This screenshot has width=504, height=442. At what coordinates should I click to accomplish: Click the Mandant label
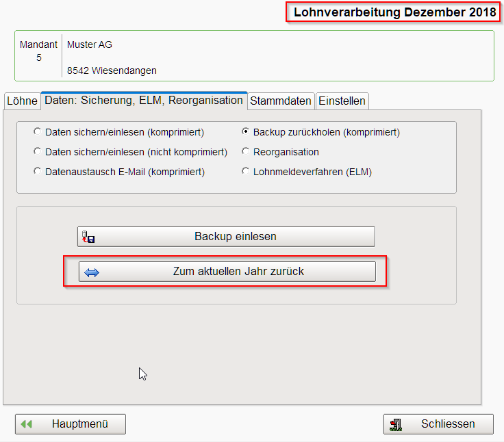pos(38,44)
